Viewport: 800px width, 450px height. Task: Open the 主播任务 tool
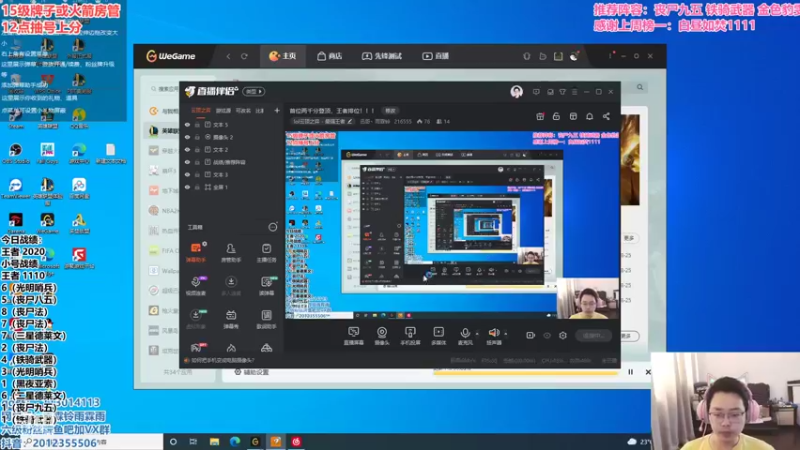click(x=266, y=253)
